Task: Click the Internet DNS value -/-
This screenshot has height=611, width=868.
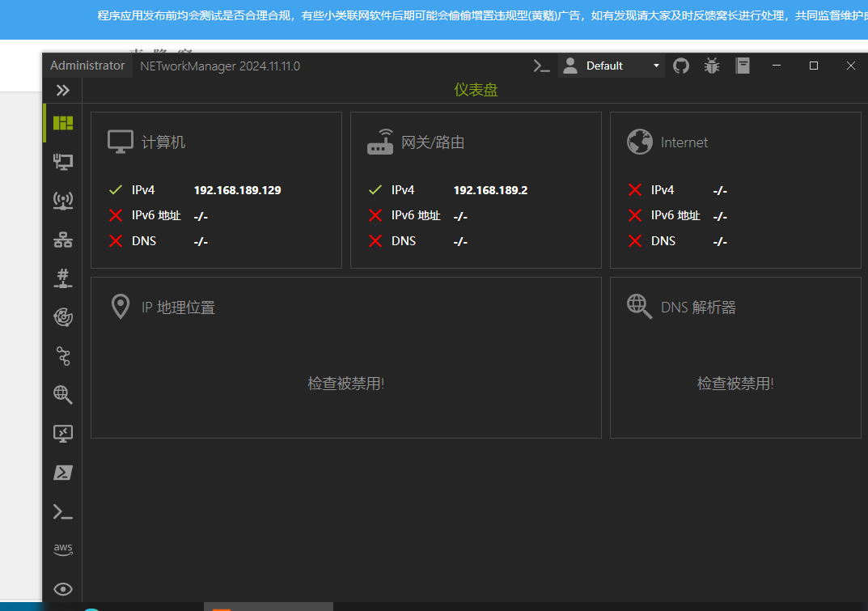Action: click(x=720, y=241)
